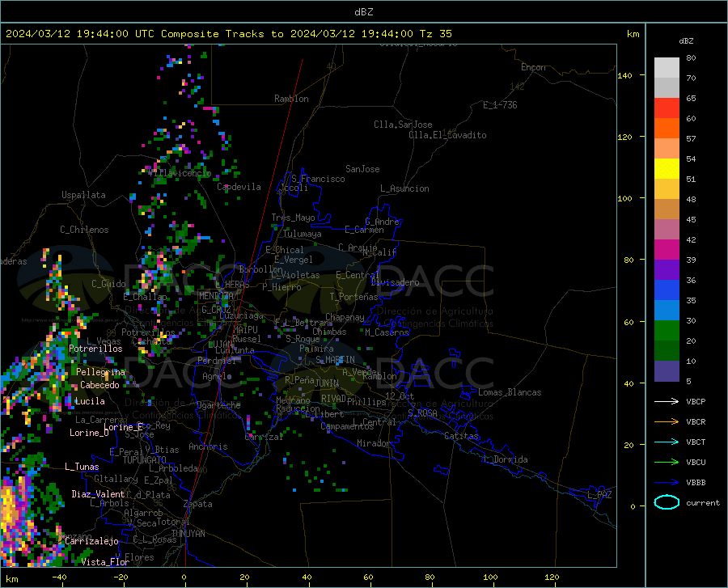Viewport: 728px width, 588px height.
Task: Click the Carrizalejo white label
Action: [x=92, y=541]
